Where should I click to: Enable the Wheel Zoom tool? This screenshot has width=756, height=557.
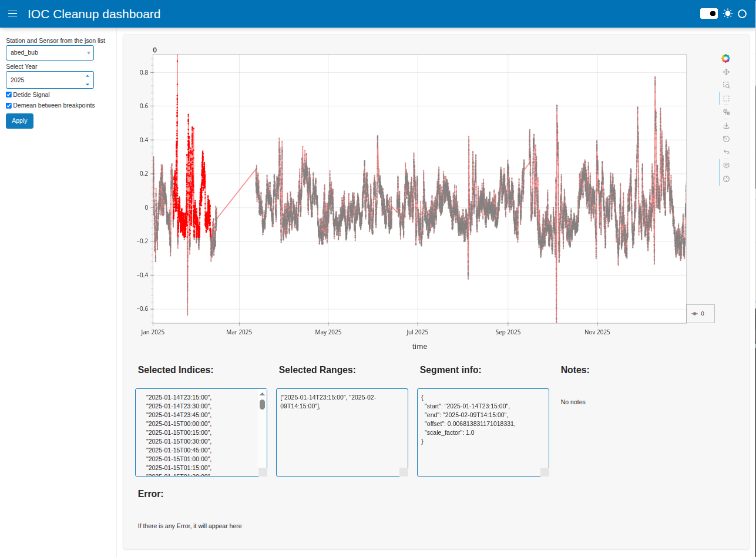click(x=726, y=112)
